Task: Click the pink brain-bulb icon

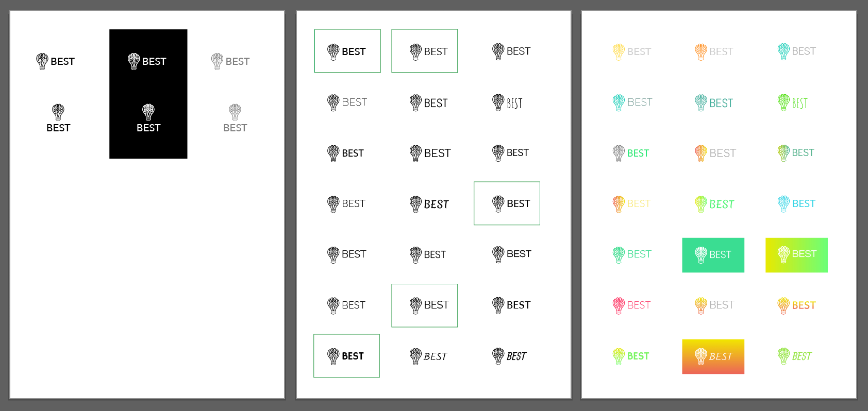Action: point(619,305)
